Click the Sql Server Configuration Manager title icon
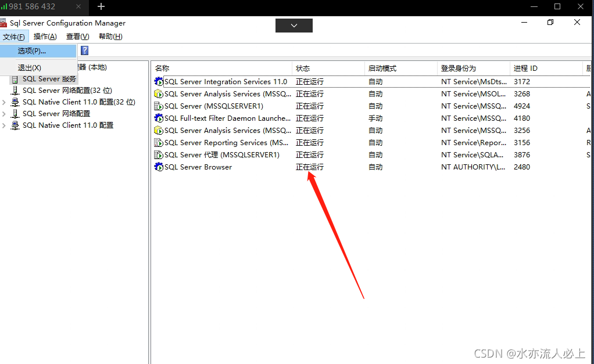This screenshot has height=364, width=594. pos(3,23)
